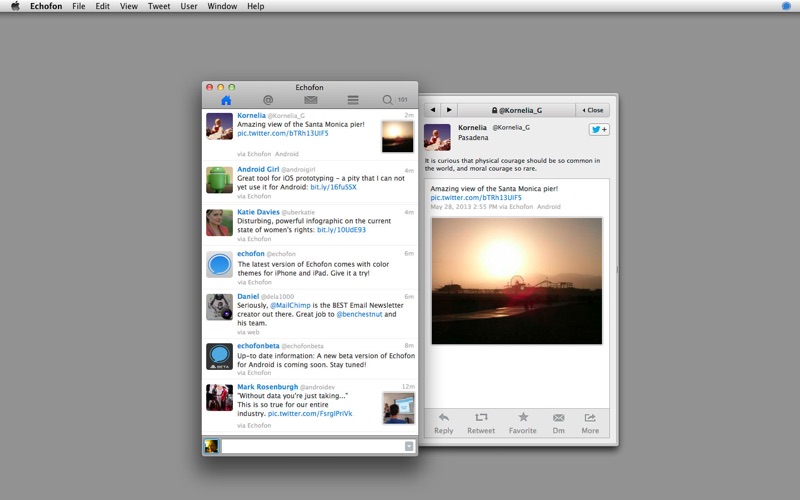800x500 pixels.
Task: Click the tweet compose text field
Action: [312, 446]
